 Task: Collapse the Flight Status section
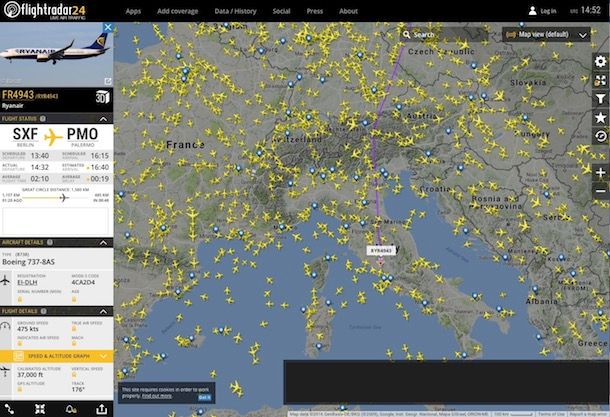point(103,119)
